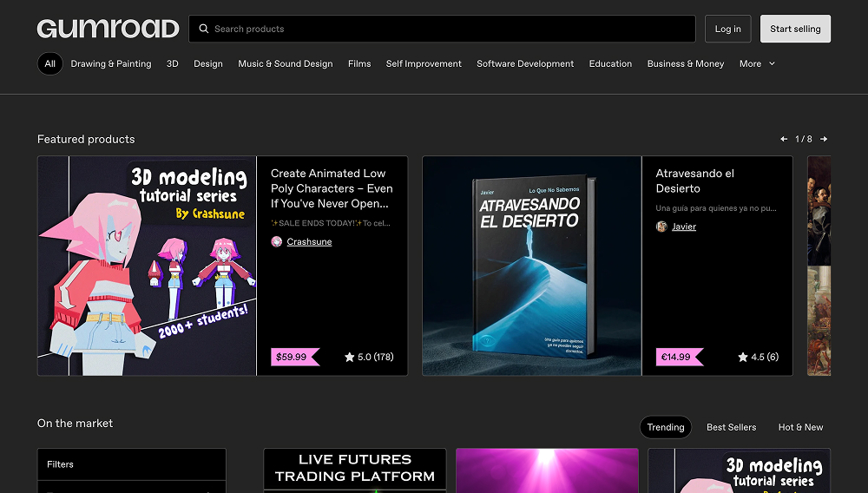Screen dimensions: 868x493
Task: Click the Crashsune avatar icon
Action: (276, 241)
